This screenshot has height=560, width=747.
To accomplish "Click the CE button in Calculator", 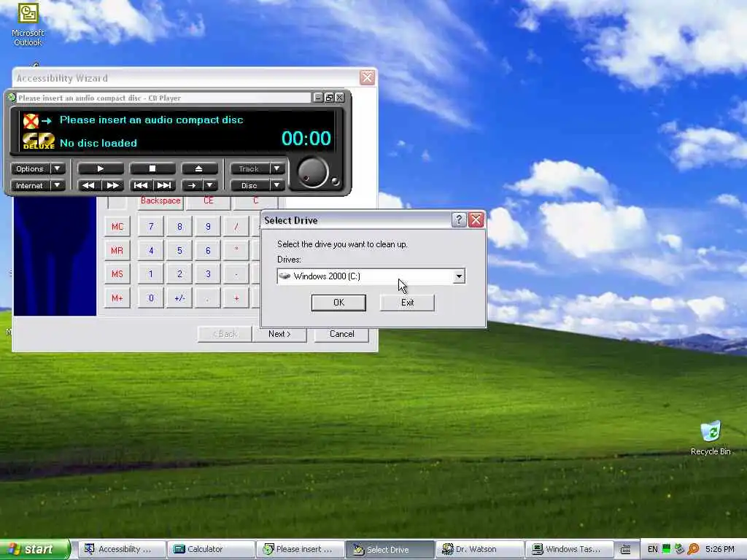I will pos(208,201).
